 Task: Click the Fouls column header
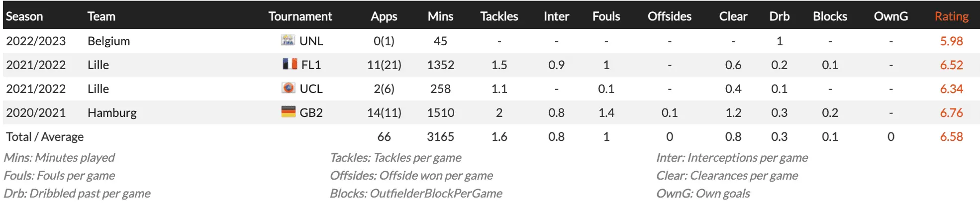(x=606, y=16)
